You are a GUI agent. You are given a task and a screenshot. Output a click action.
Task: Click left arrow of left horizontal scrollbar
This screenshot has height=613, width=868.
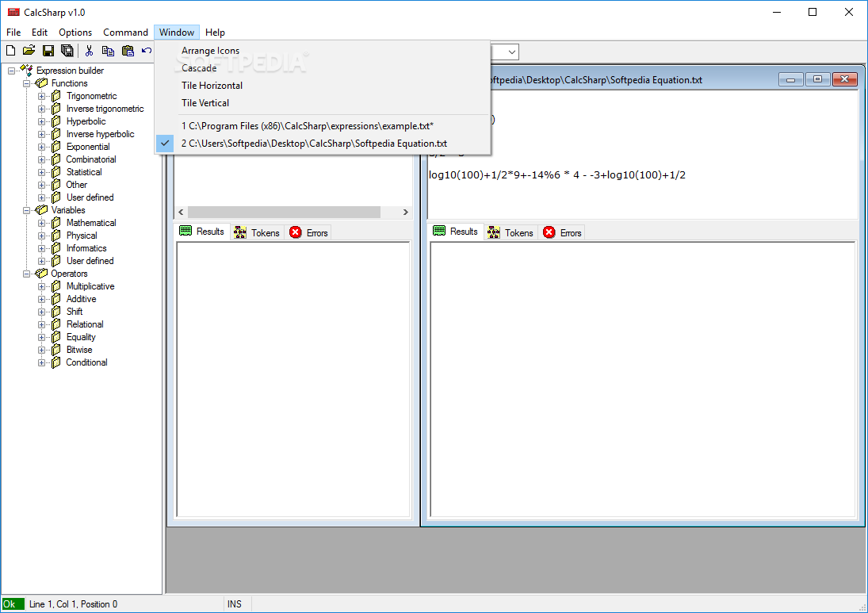coord(181,212)
